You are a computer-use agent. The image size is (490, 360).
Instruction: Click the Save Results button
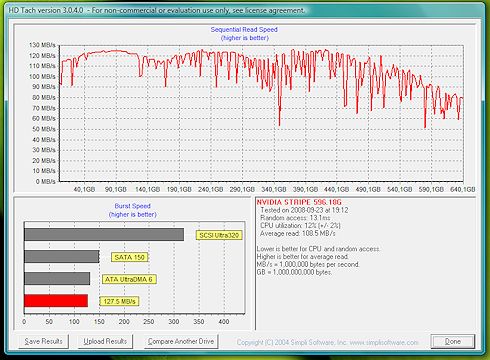[43, 341]
